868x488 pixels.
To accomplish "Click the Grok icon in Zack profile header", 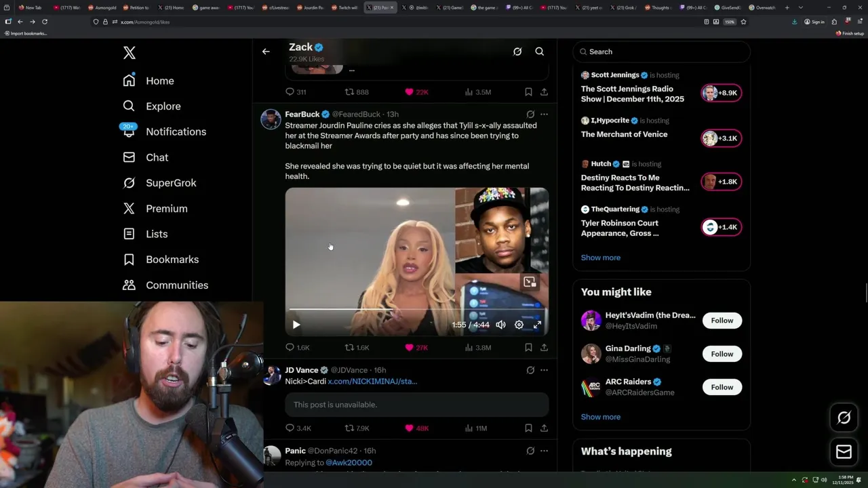I will (x=517, y=52).
